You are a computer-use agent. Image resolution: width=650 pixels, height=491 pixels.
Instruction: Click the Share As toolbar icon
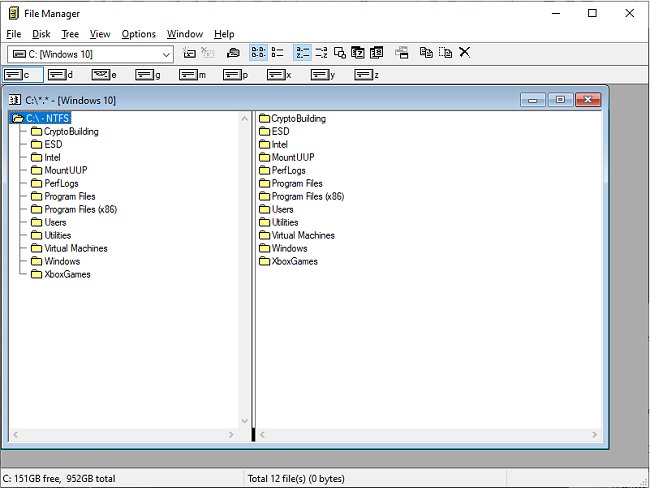[232, 53]
